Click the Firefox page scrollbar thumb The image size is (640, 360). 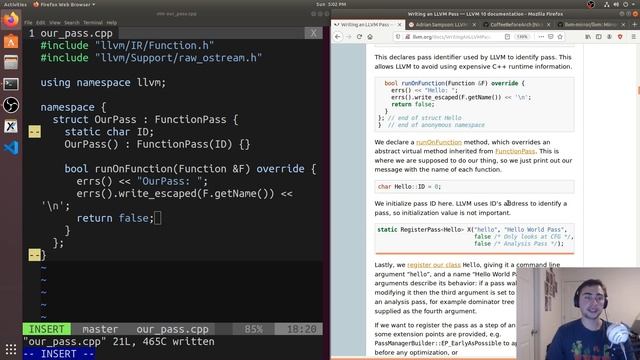[638, 90]
